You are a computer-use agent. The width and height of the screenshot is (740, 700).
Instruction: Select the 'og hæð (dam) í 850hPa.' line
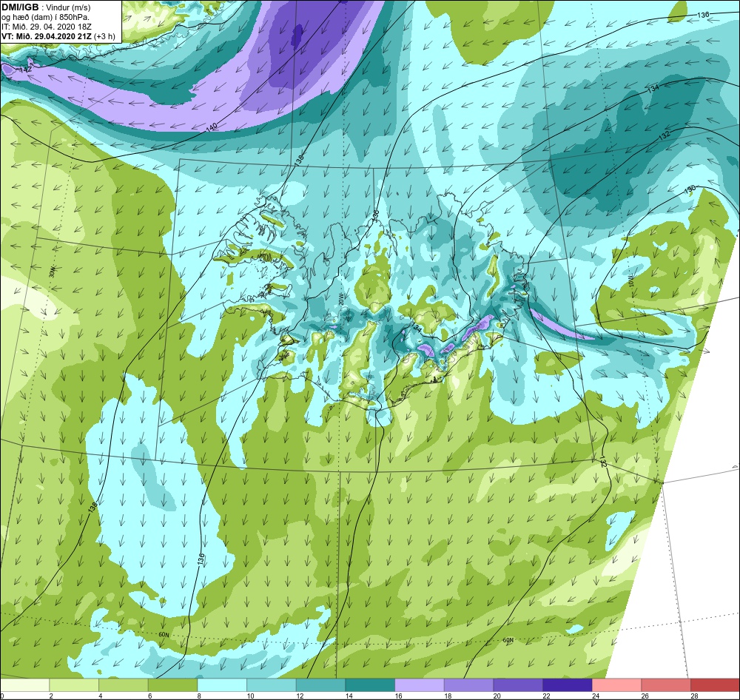pos(46,18)
